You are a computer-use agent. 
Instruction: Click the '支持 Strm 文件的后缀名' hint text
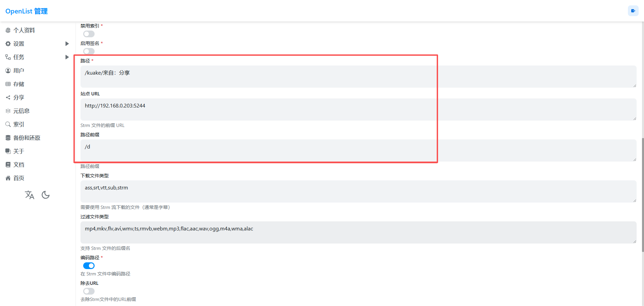click(x=105, y=248)
